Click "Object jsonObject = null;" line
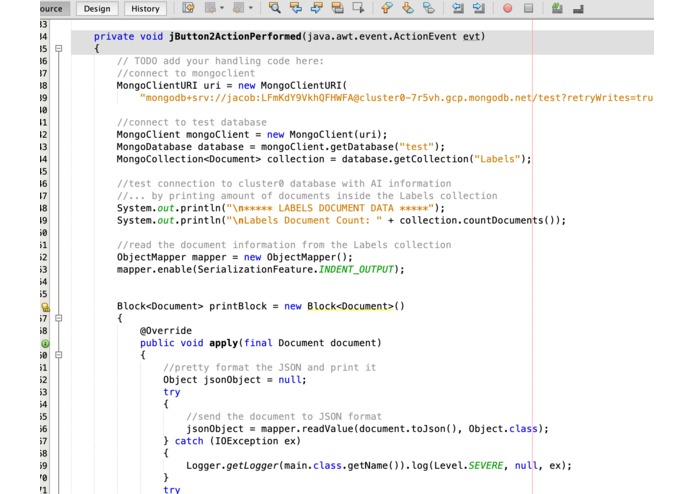Image resolution: width=695 pixels, height=494 pixels. tap(235, 380)
